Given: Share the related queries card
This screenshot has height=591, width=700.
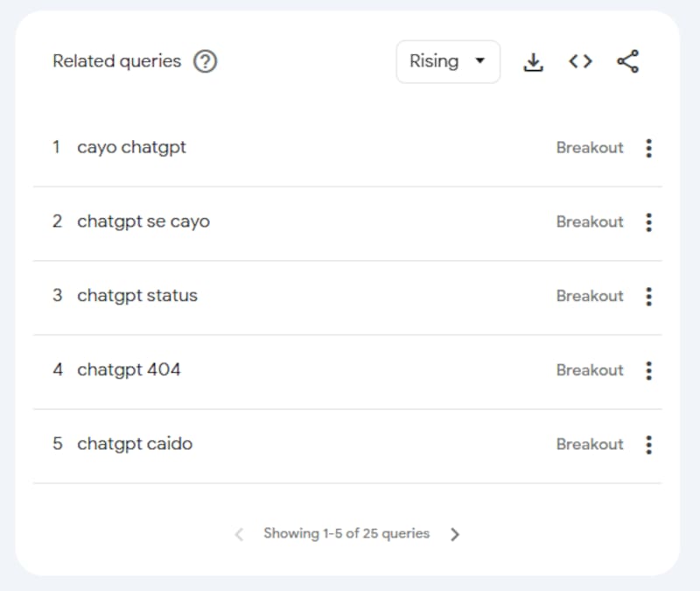Looking at the screenshot, I should click(x=628, y=61).
